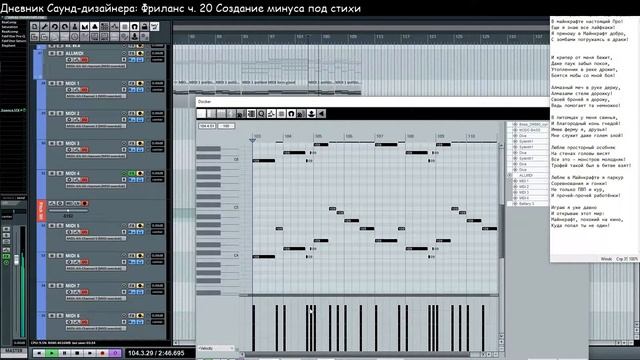Click the first folder icon in second toolbar row
The height and width of the screenshot is (360, 640).
[x=35, y=37]
